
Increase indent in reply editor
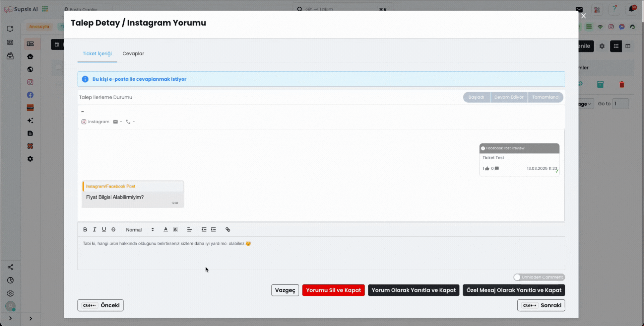214,229
